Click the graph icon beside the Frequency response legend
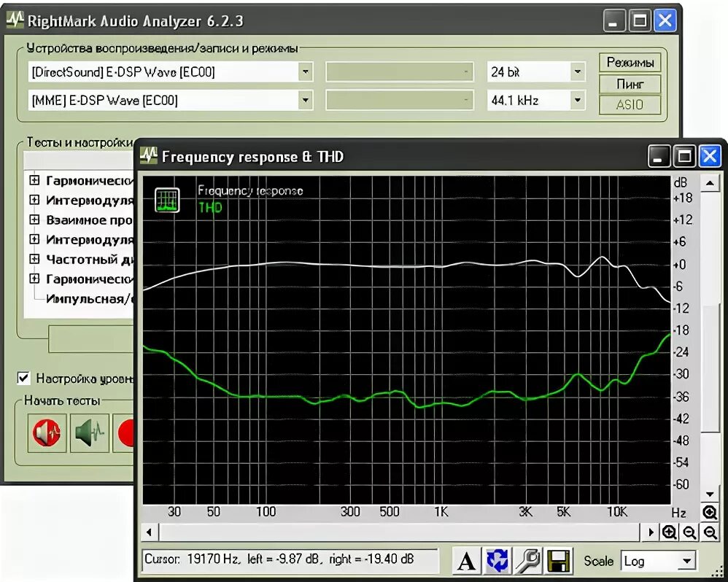This screenshot has width=728, height=582. click(x=167, y=200)
